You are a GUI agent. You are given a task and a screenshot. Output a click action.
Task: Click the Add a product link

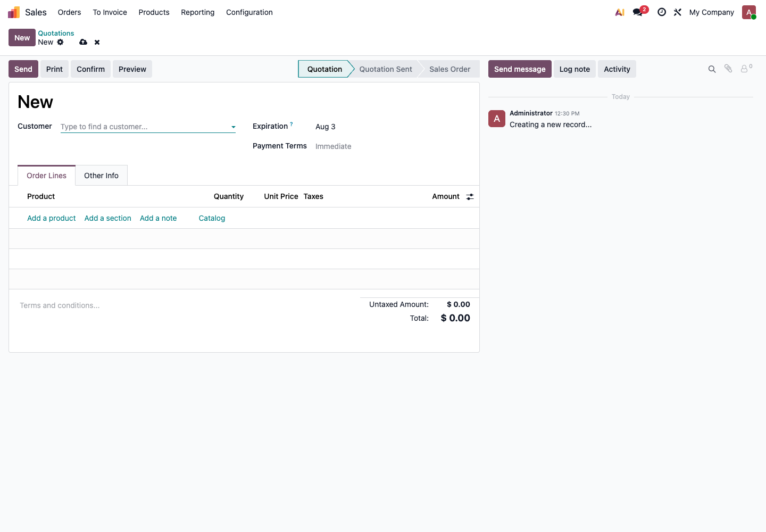(x=52, y=218)
